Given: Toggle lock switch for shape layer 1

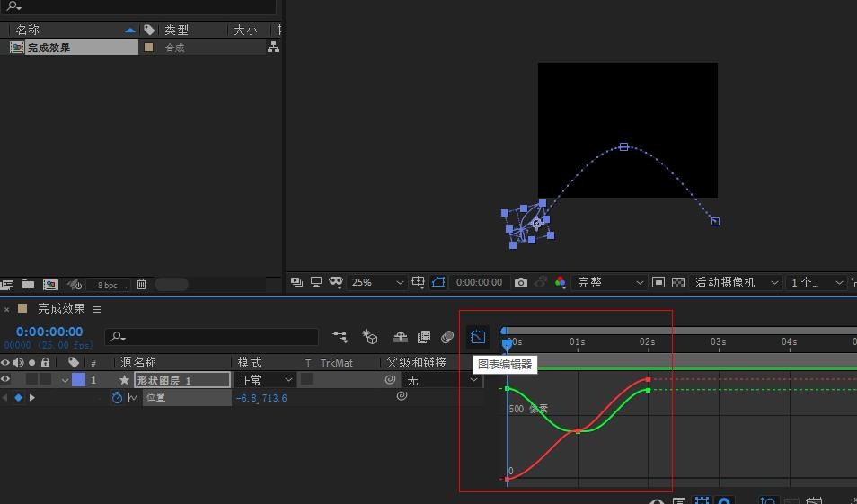Looking at the screenshot, I should coord(45,379).
